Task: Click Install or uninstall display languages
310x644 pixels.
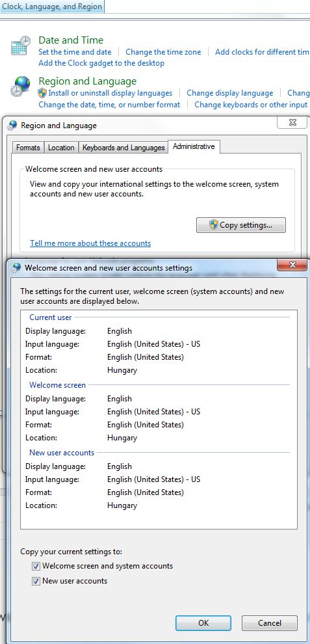Action: tap(110, 93)
